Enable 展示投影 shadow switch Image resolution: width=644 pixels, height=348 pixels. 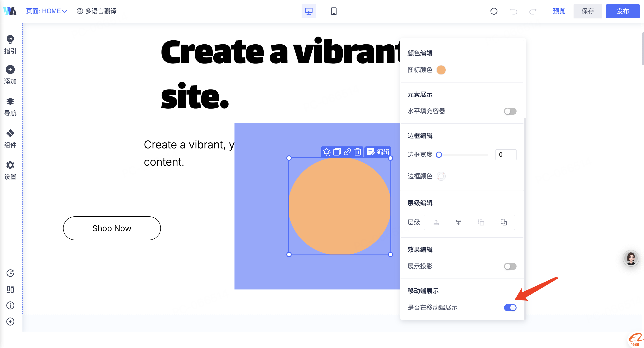[x=510, y=266]
